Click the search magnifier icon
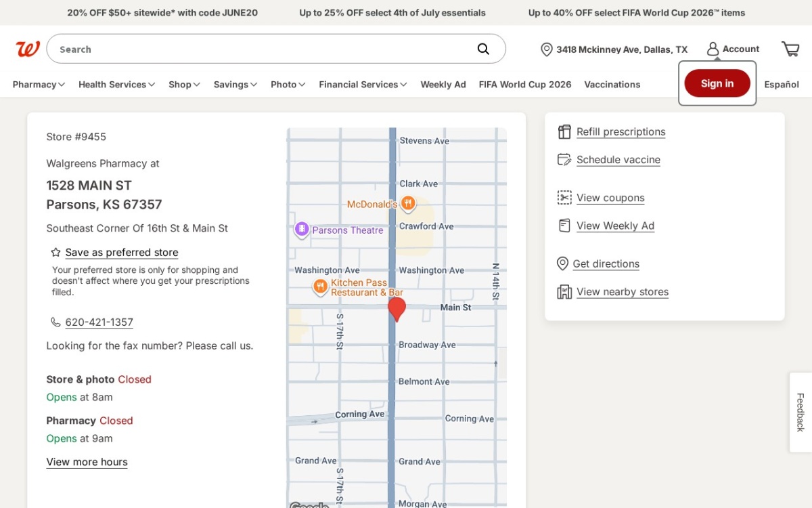Viewport: 812px width, 508px height. click(x=483, y=49)
